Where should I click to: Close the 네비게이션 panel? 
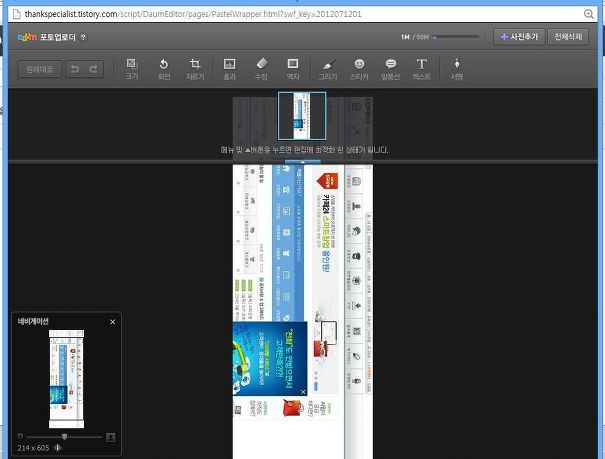point(113,322)
